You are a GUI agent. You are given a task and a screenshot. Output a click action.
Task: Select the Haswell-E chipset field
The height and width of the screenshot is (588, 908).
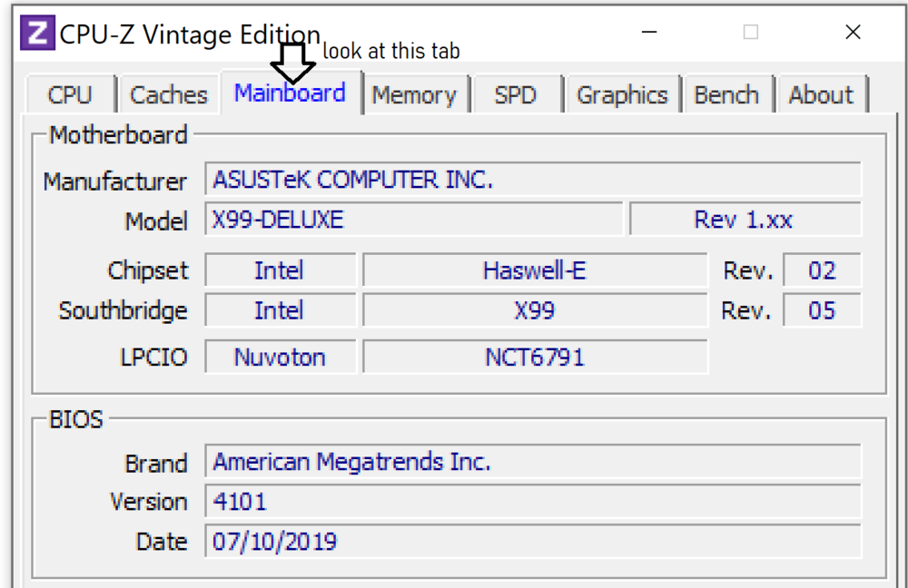tap(535, 269)
